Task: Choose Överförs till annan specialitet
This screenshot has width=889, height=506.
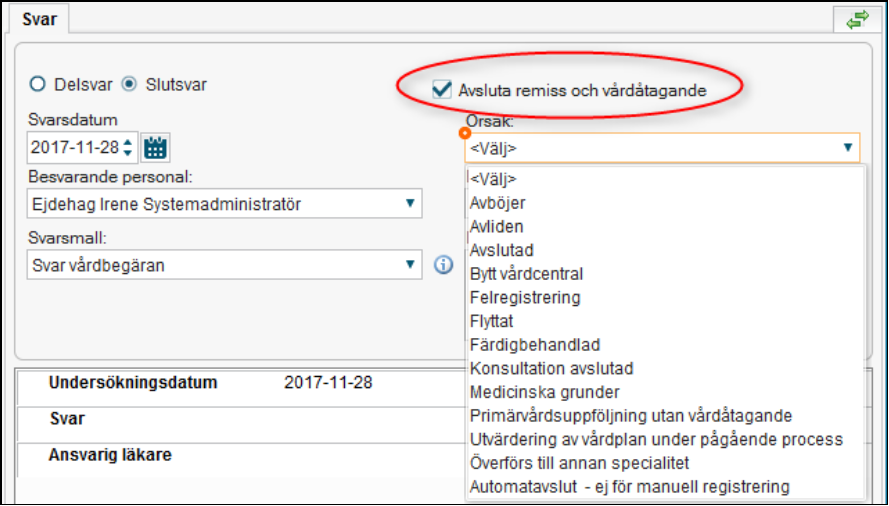Action: tap(579, 463)
